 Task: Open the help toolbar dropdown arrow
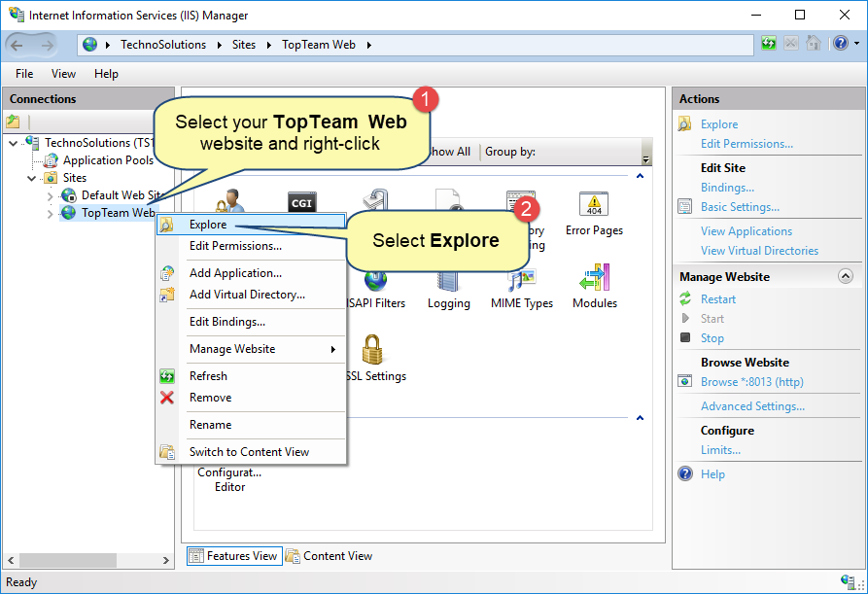tap(857, 43)
